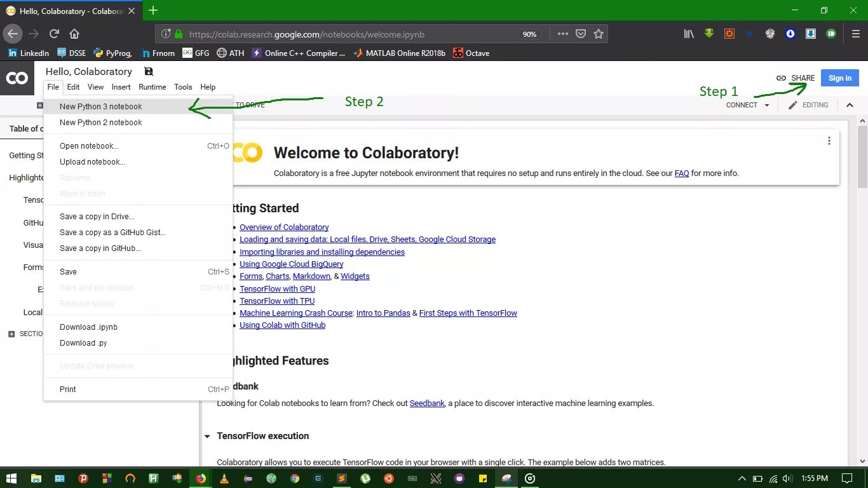This screenshot has height=488, width=868.
Task: Open the FAQ link
Action: (x=682, y=173)
